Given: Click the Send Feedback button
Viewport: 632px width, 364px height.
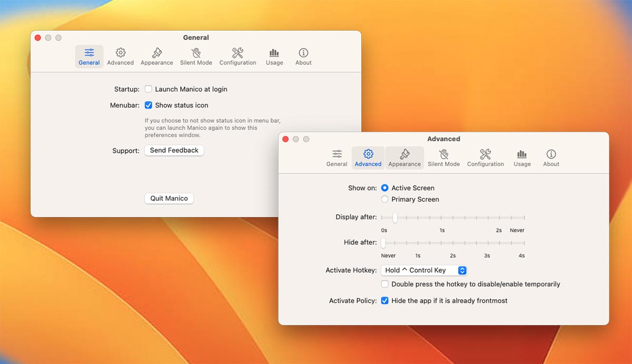Looking at the screenshot, I should pos(174,151).
